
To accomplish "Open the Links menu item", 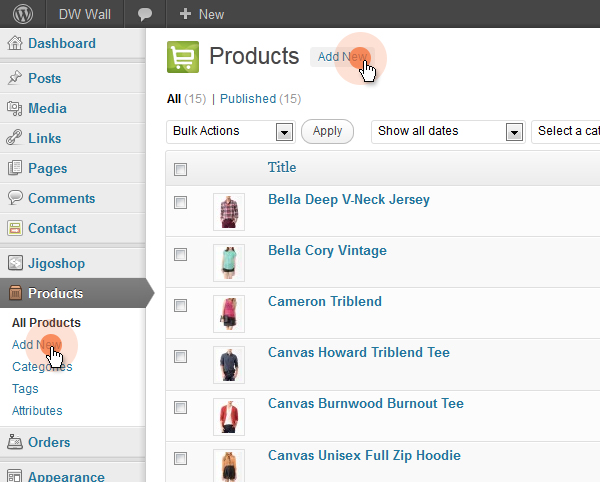I will [45, 138].
